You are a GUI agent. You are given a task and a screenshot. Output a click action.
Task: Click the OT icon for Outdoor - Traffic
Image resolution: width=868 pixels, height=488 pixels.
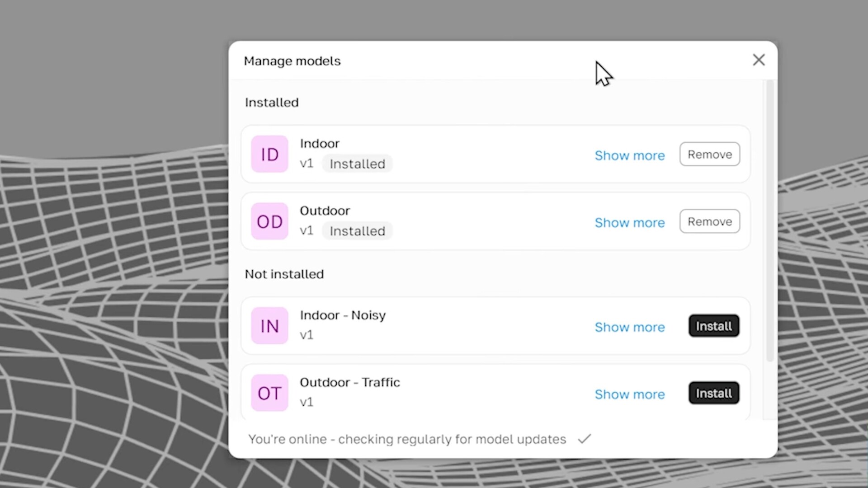point(269,393)
